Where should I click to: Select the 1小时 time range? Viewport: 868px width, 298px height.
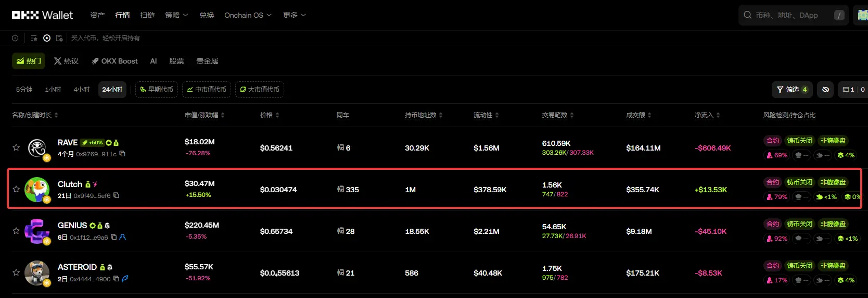pyautogui.click(x=53, y=90)
